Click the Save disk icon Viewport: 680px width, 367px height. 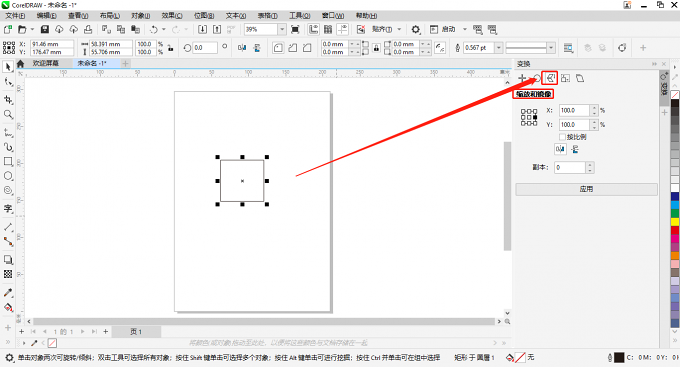tap(45, 29)
